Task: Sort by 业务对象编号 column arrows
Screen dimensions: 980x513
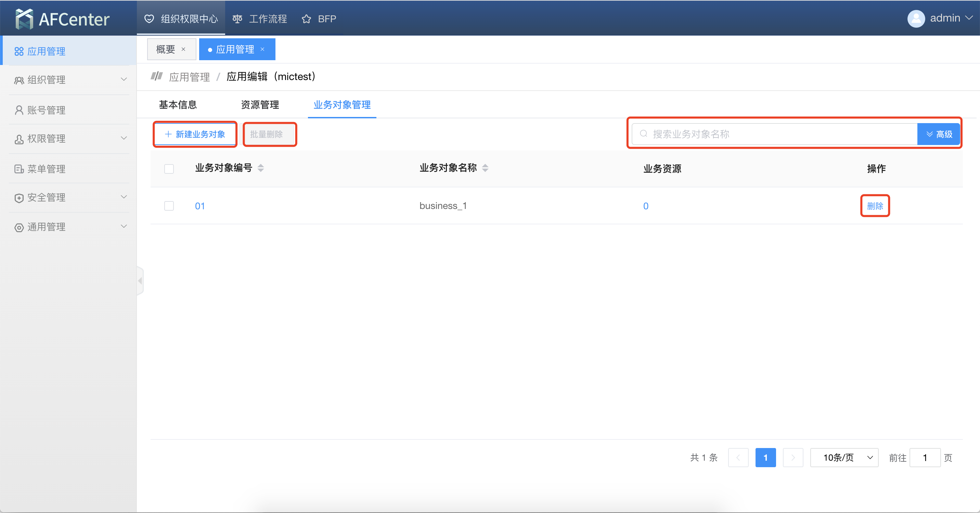Action: tap(261, 168)
